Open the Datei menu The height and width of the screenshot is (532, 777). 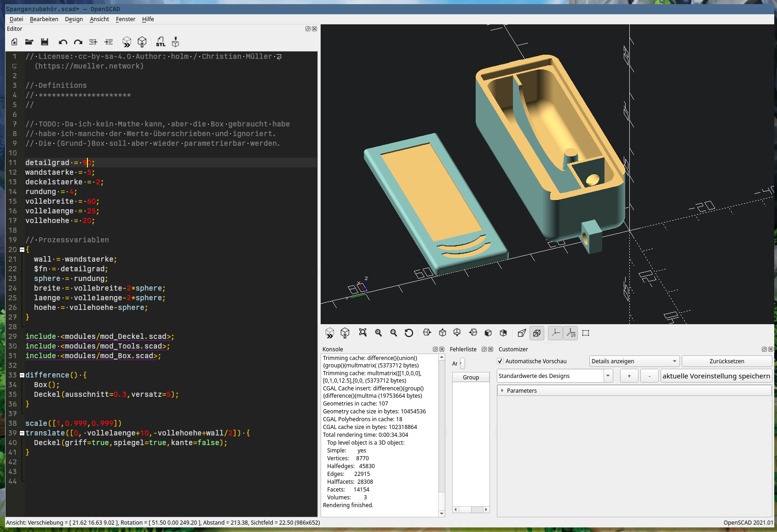point(16,19)
